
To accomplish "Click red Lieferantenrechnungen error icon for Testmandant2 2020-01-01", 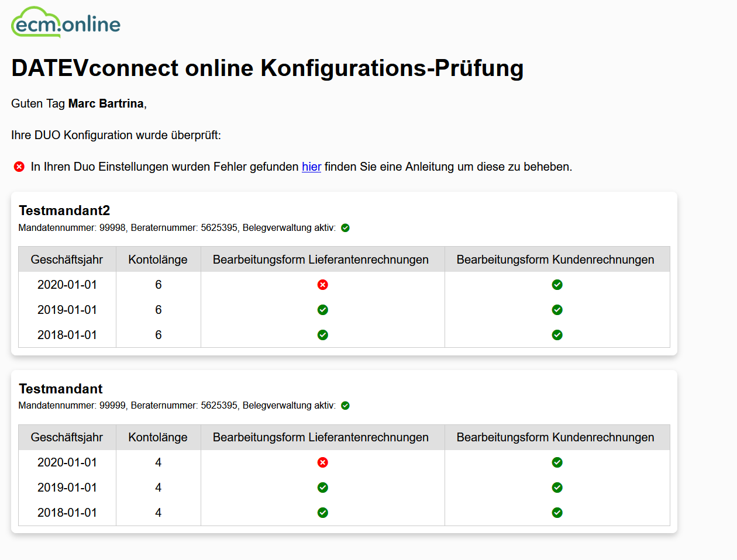I will [323, 285].
